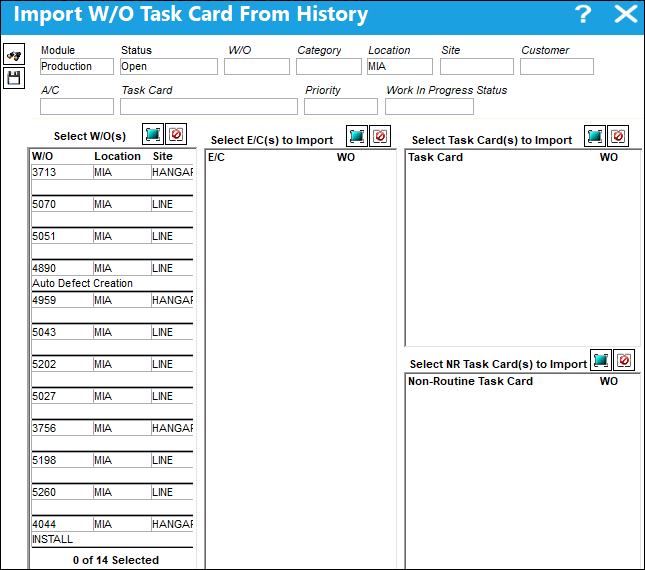Click the Site filter input field

click(477, 66)
